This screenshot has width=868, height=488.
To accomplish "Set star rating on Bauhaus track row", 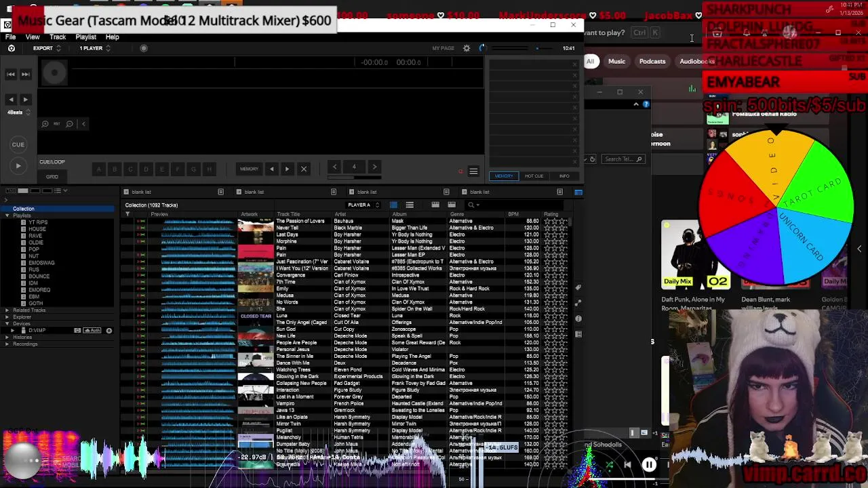I will pyautogui.click(x=555, y=221).
